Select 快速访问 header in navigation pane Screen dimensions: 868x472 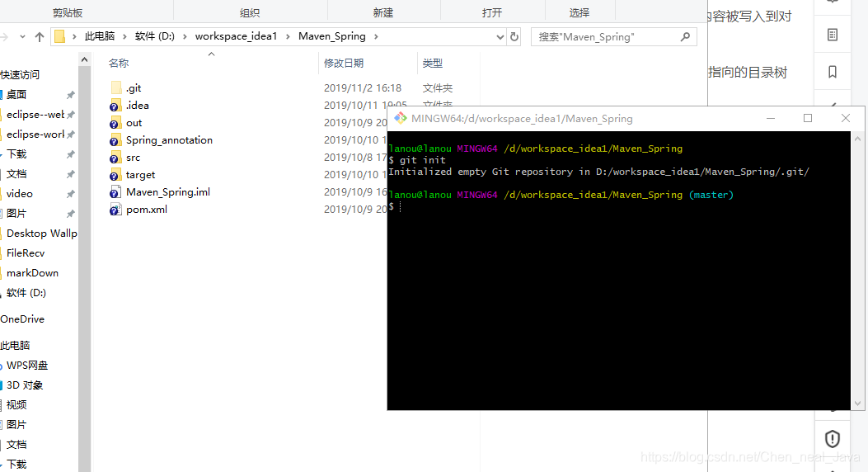point(20,75)
